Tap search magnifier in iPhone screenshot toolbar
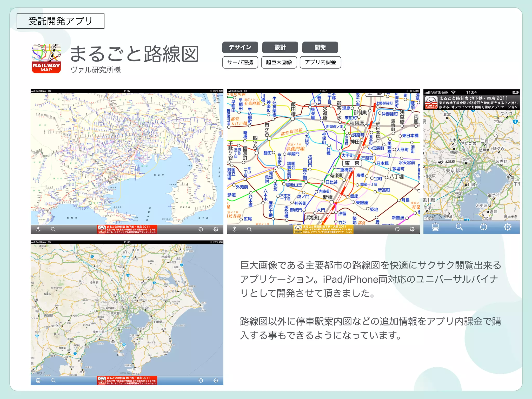Image resolution: width=532 pixels, height=399 pixels. (459, 227)
